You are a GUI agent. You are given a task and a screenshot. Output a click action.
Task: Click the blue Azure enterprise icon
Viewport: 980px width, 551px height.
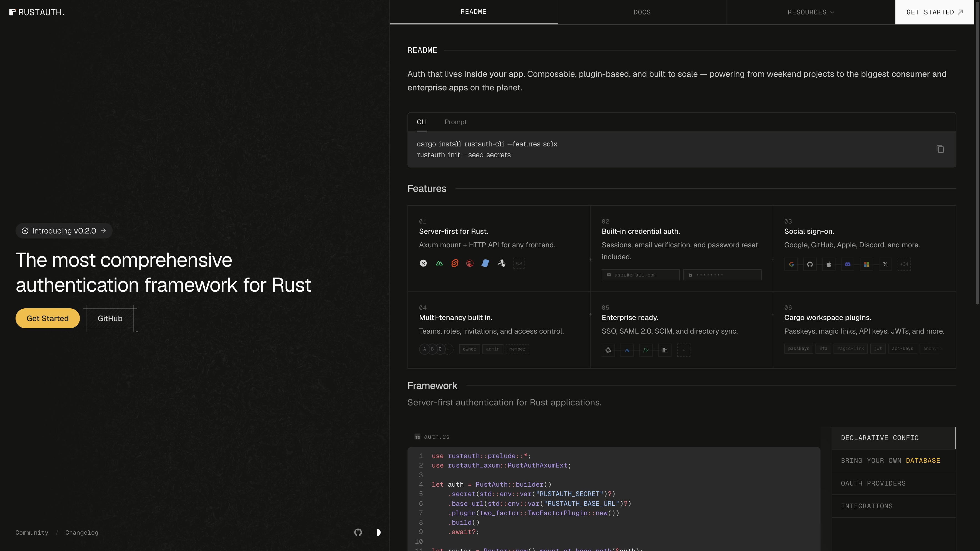627,350
